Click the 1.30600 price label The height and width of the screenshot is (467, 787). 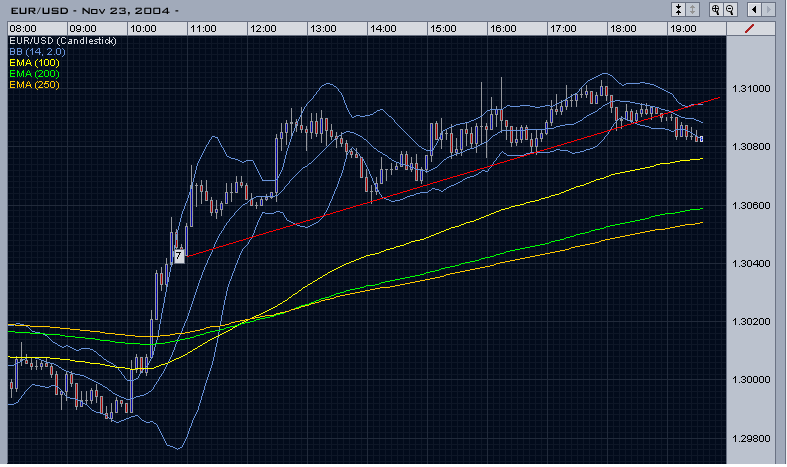[x=751, y=206]
